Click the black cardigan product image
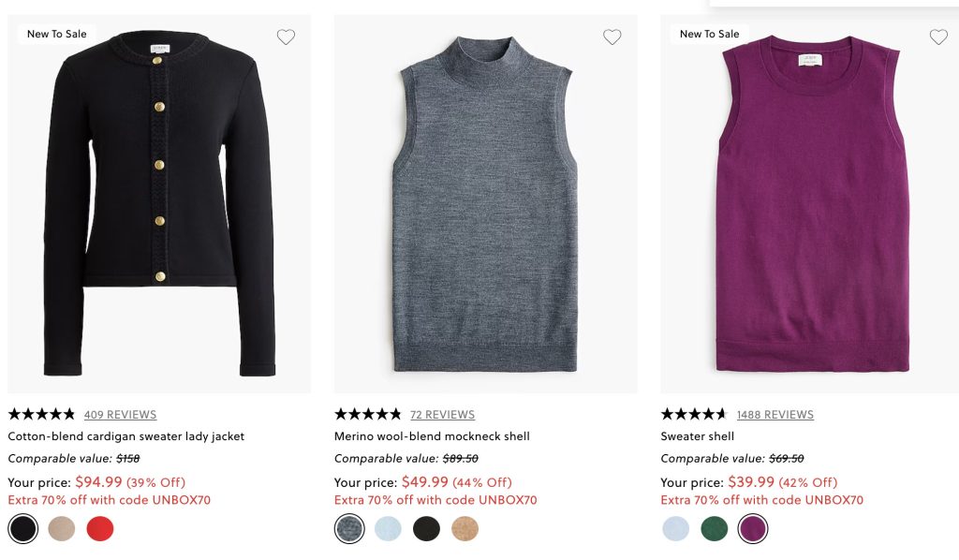This screenshot has height=560, width=959. 159,206
